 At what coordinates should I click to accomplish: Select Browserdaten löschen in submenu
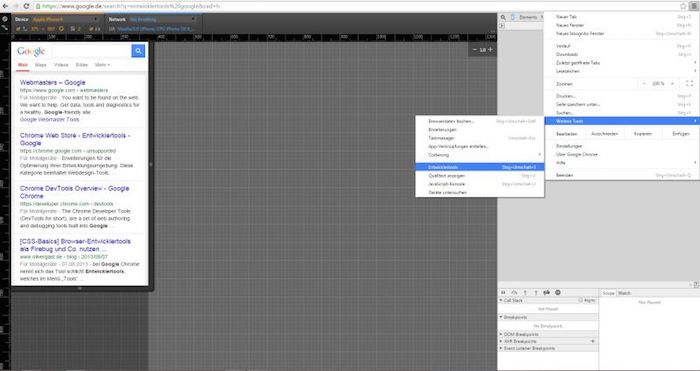tap(479, 121)
